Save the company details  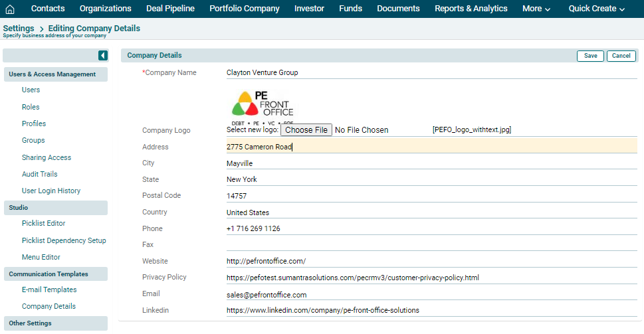tap(590, 56)
